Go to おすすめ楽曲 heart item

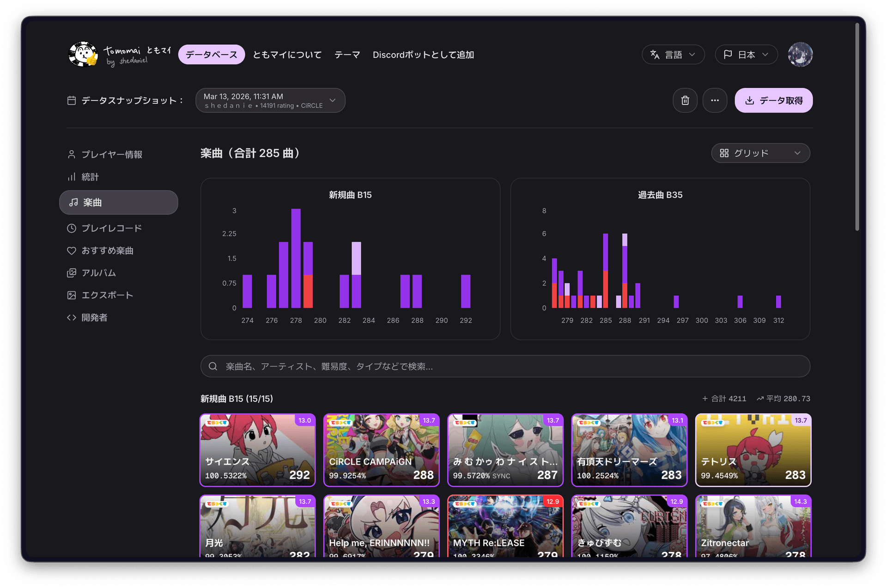pos(107,250)
